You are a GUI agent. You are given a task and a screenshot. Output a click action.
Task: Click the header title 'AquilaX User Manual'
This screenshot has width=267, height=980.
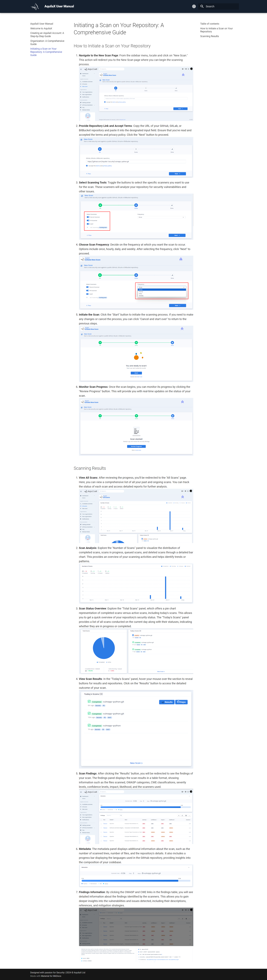59,7
